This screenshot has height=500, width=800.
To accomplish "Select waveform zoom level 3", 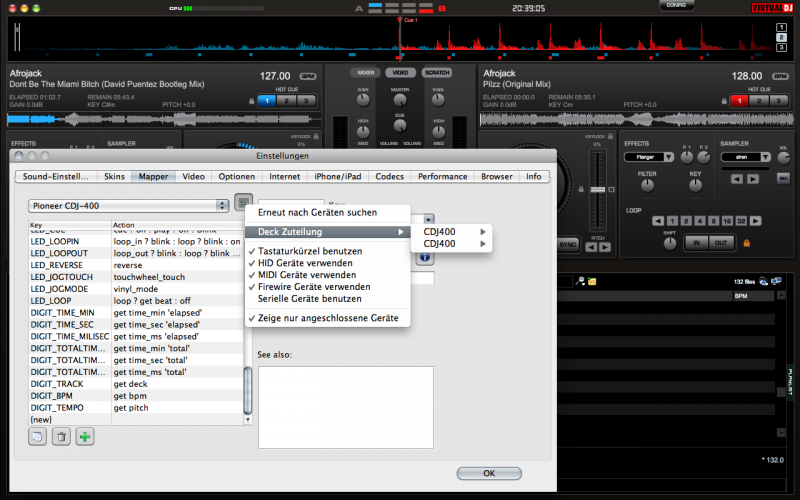I will pyautogui.click(x=781, y=47).
